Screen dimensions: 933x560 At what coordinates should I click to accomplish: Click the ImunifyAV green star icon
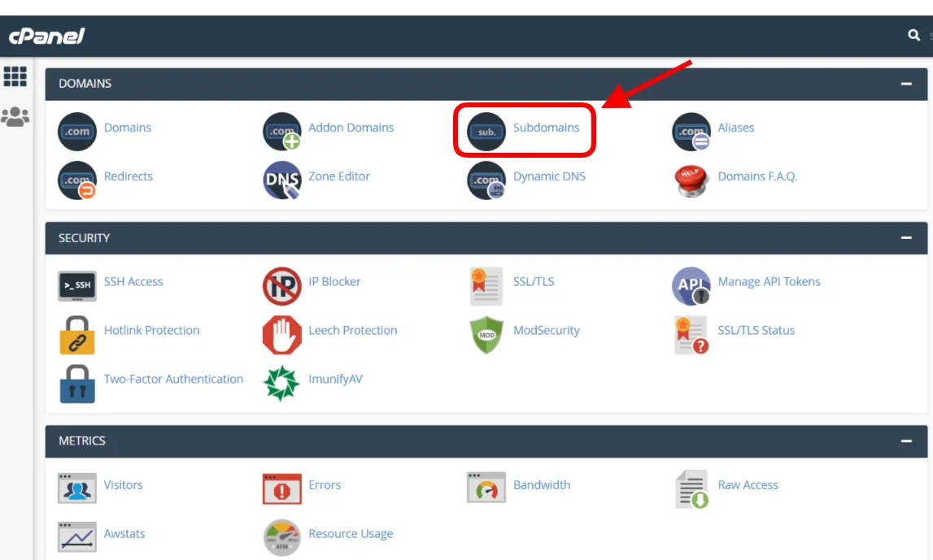pos(281,384)
